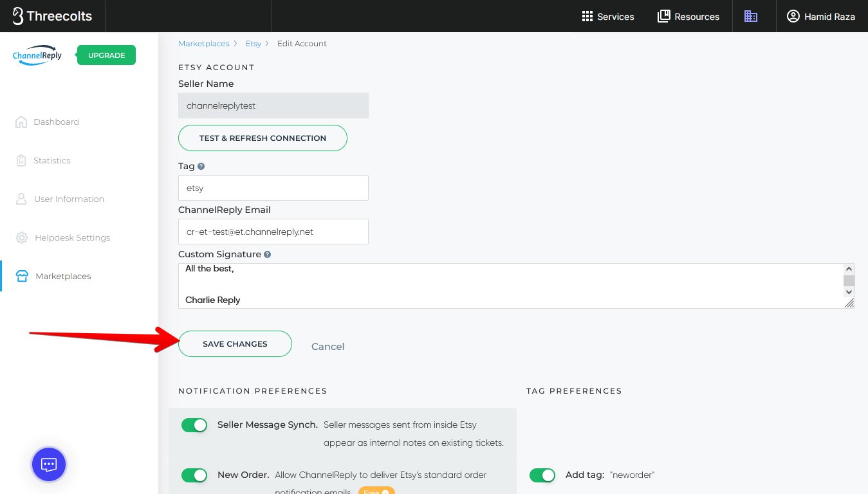Follow Marketplaces breadcrumb link
868x494 pixels.
[203, 44]
